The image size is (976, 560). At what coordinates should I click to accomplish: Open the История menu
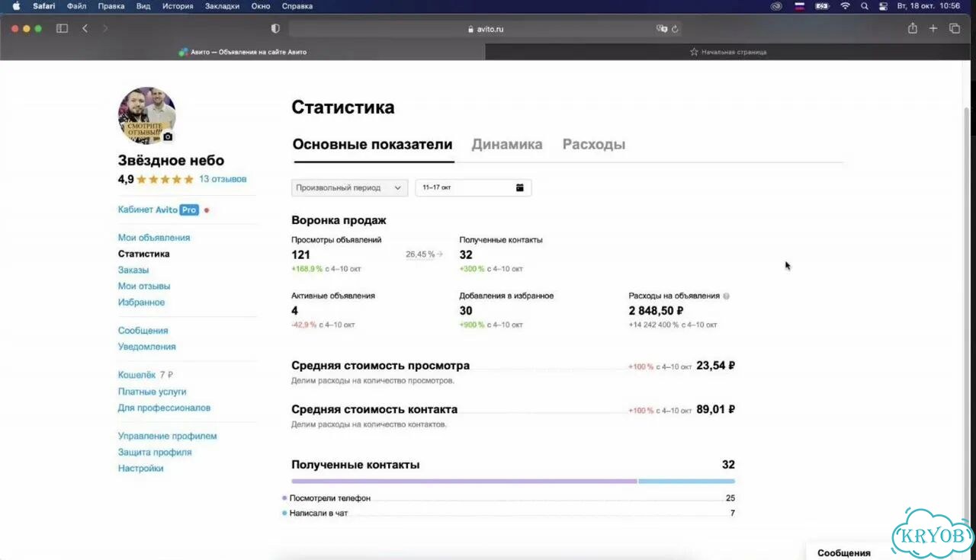pyautogui.click(x=178, y=6)
